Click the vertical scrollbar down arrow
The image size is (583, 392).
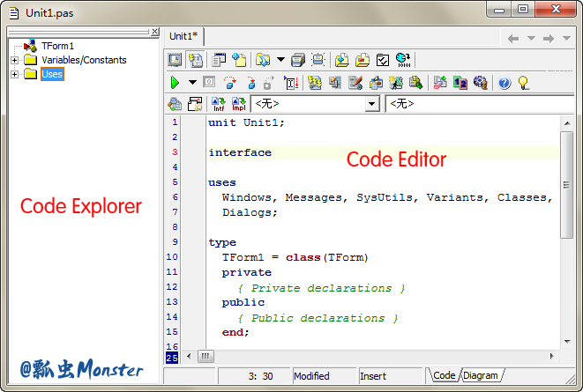[567, 342]
